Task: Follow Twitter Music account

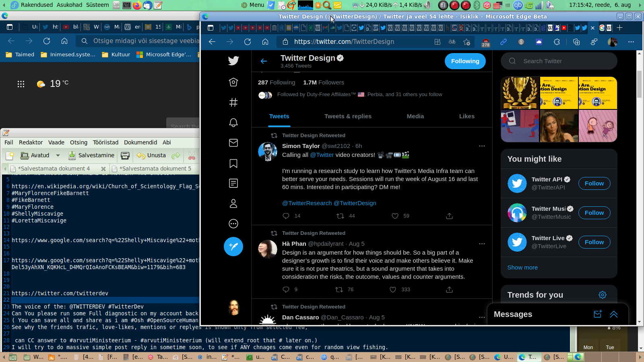Action: tap(594, 213)
